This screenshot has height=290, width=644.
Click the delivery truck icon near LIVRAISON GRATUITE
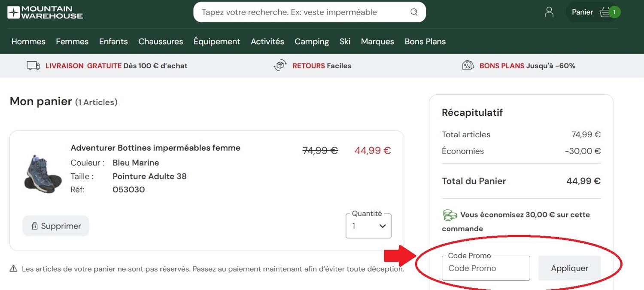pos(33,66)
